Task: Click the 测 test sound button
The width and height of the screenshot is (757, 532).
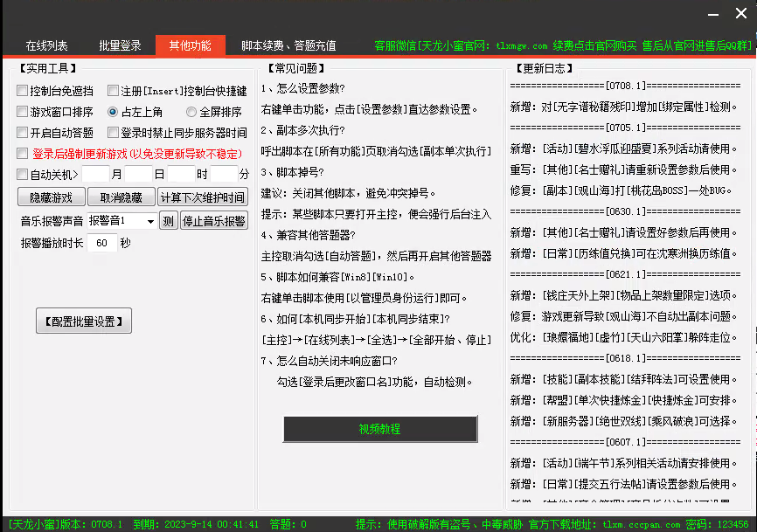Action: [169, 221]
